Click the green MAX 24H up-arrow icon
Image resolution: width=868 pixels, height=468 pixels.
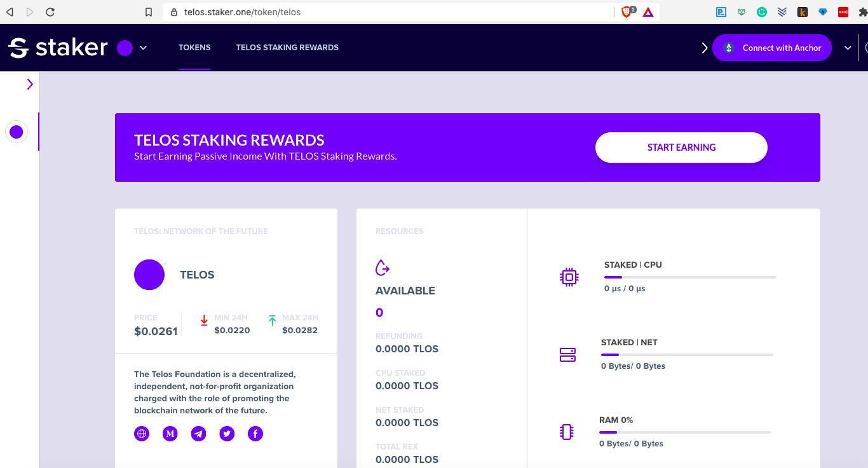(272, 320)
